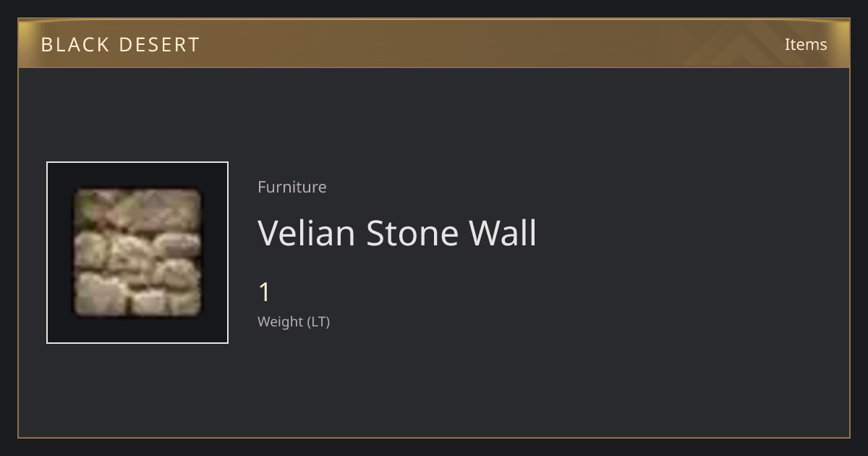Select the Furniture category label

coord(292,187)
